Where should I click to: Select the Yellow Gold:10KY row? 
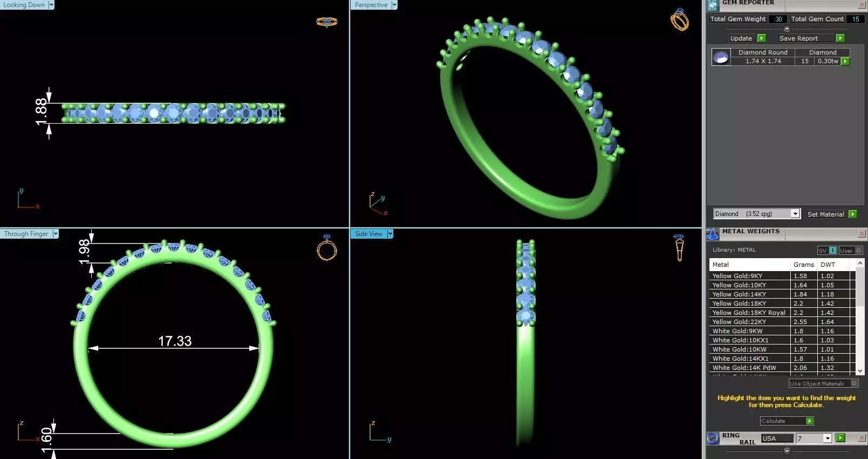pos(782,285)
